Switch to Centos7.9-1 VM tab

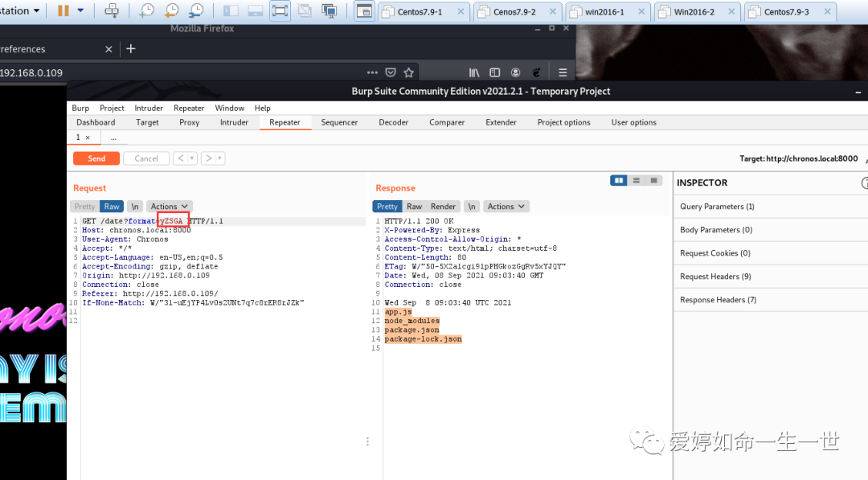pyautogui.click(x=420, y=11)
